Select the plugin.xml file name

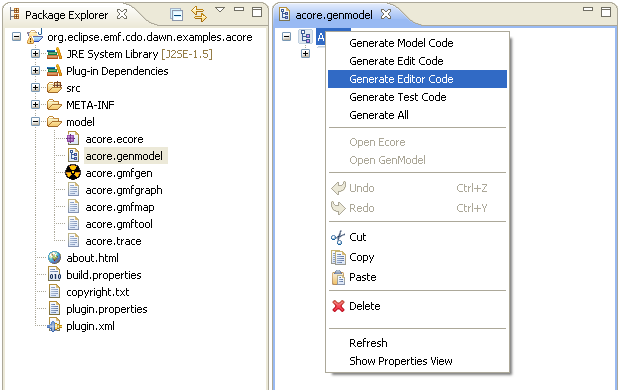coord(90,326)
